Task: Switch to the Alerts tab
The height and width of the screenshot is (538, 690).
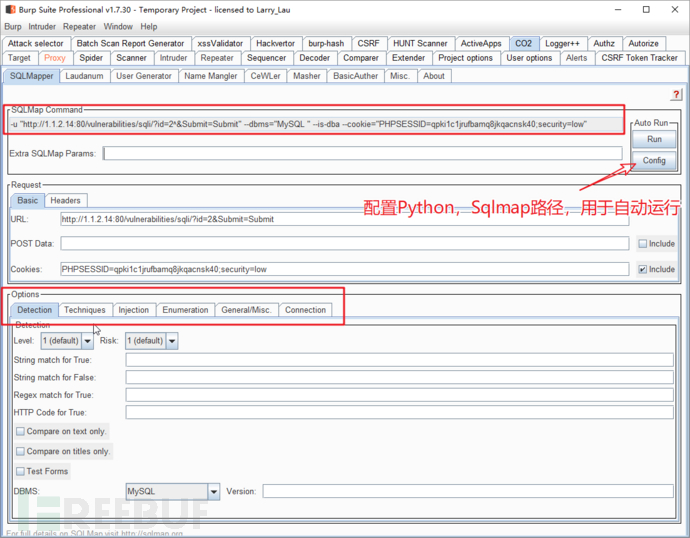Action: click(x=576, y=58)
